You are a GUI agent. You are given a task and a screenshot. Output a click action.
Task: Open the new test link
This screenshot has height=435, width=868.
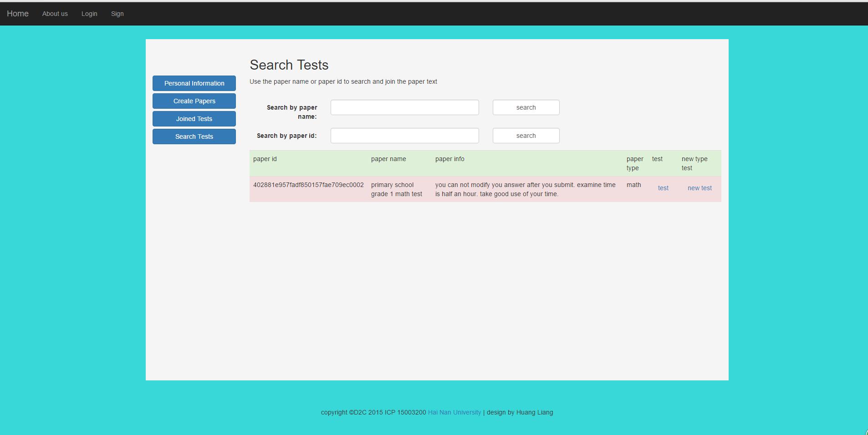pyautogui.click(x=700, y=188)
